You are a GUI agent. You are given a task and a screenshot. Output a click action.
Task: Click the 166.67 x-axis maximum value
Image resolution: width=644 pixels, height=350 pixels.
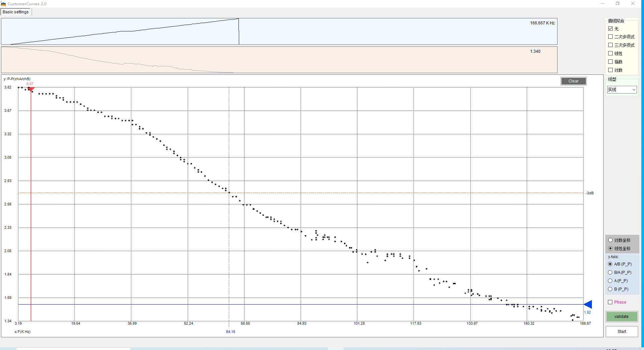(x=585, y=323)
